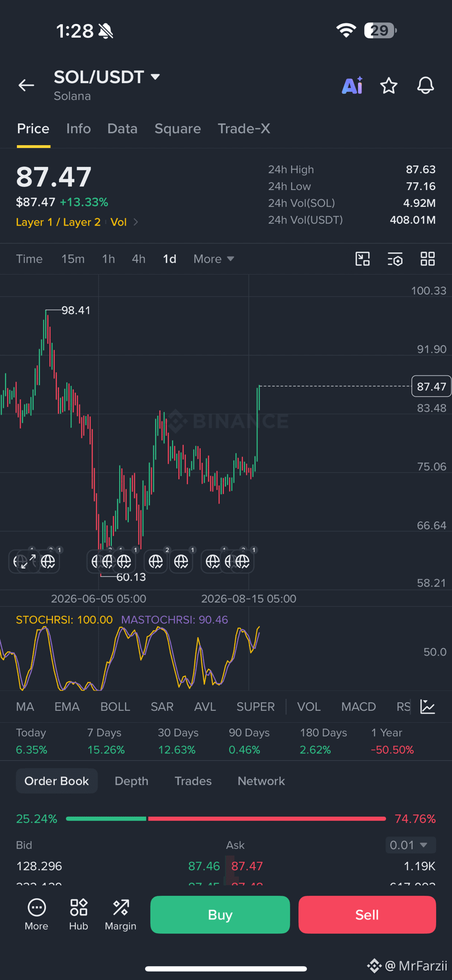Expand the SOL/USDT pair dropdown
The height and width of the screenshot is (980, 452).
click(155, 77)
